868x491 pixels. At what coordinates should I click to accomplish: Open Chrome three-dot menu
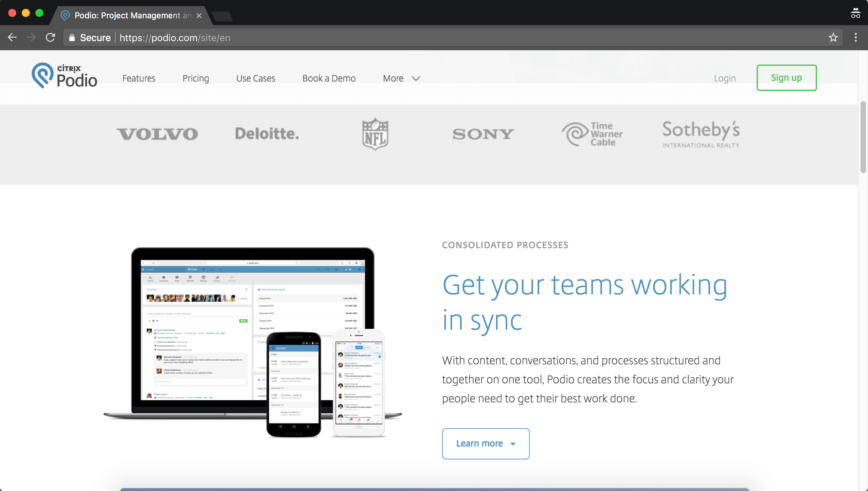coord(855,37)
